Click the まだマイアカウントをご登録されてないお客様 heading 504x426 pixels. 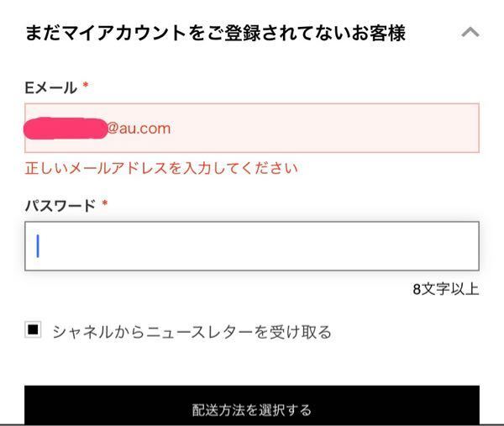[215, 33]
